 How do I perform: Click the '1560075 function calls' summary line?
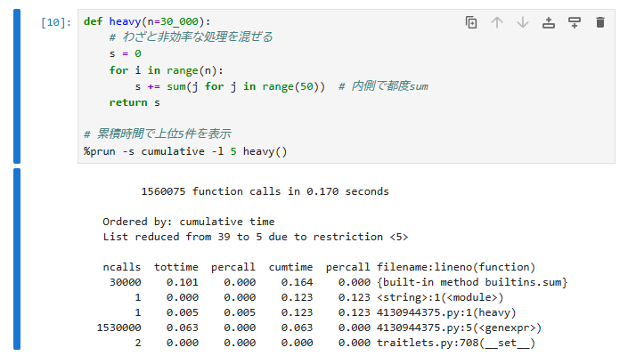click(x=264, y=191)
